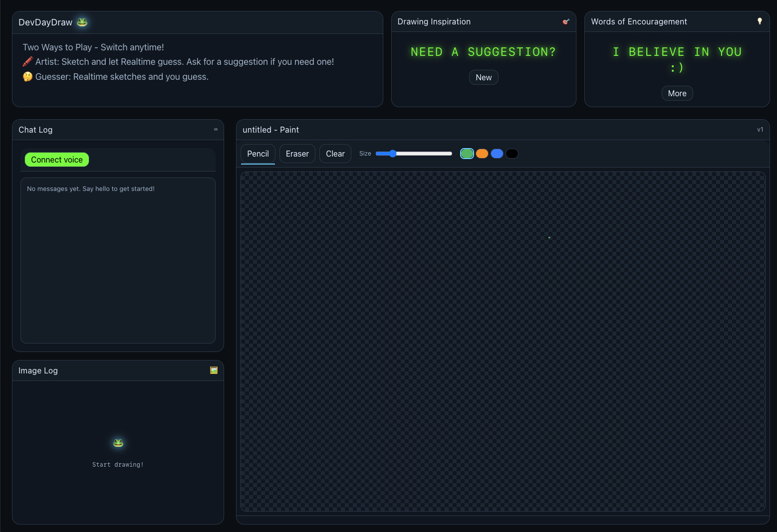The height and width of the screenshot is (532, 777).
Task: Select the Pencil tab
Action: [x=258, y=154]
